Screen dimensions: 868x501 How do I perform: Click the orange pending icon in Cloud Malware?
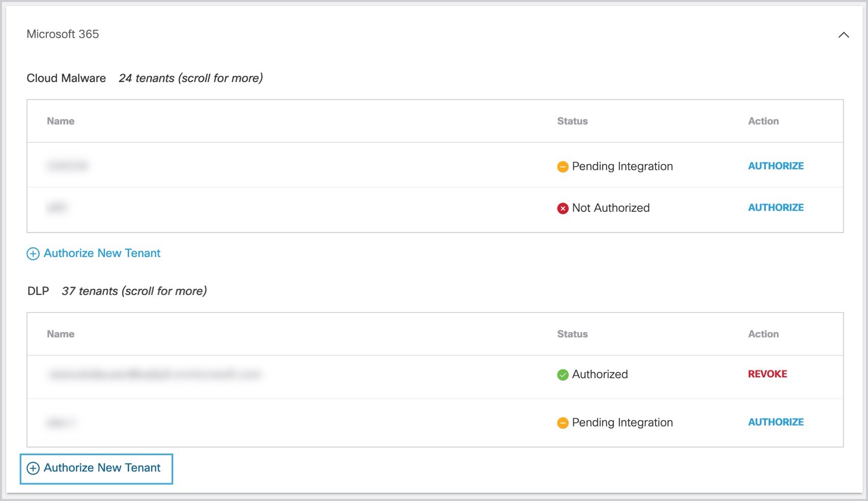pyautogui.click(x=563, y=167)
